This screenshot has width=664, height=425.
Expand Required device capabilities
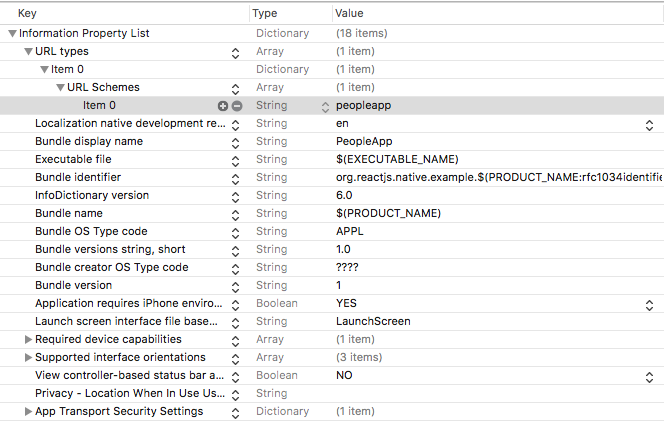(28, 340)
